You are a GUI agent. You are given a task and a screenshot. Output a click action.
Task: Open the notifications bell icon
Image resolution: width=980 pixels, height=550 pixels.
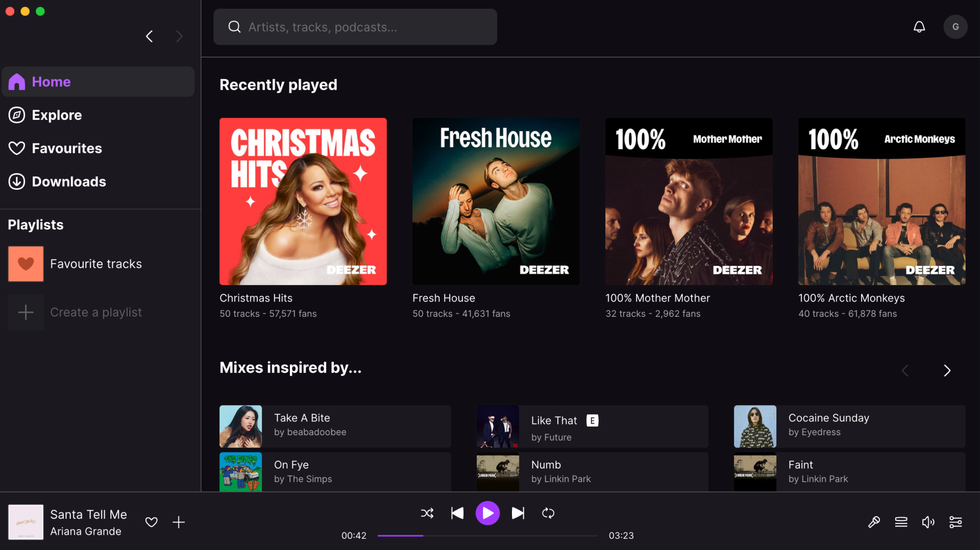tap(919, 27)
